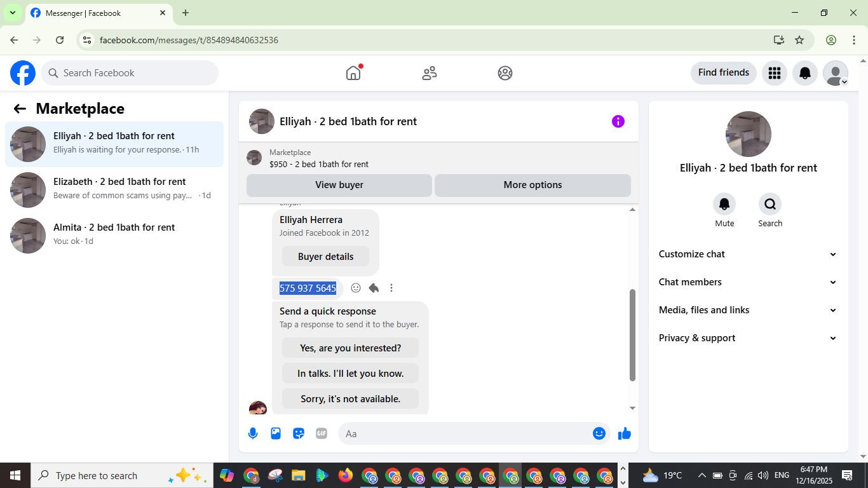Image resolution: width=868 pixels, height=488 pixels.
Task: Open the purple conversation information icon
Action: pyautogui.click(x=618, y=121)
